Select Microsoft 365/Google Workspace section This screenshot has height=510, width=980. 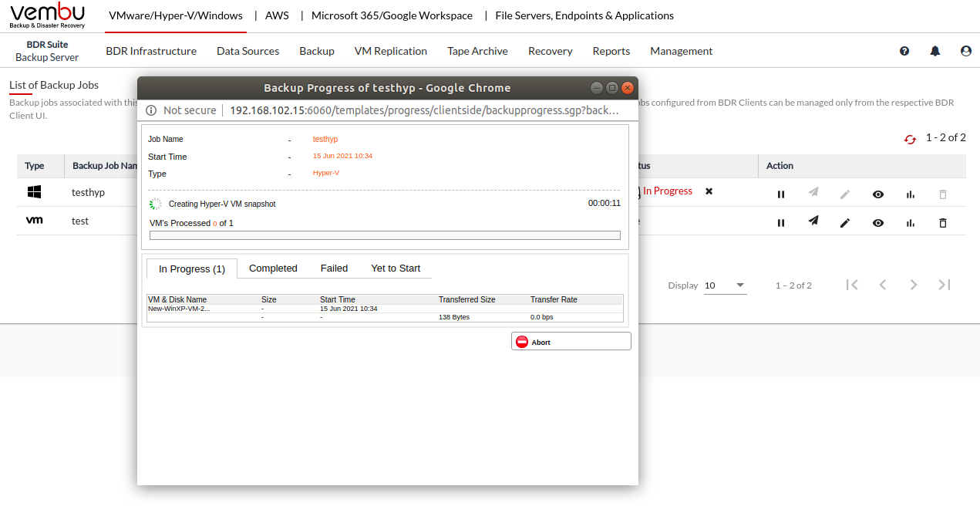coord(392,15)
